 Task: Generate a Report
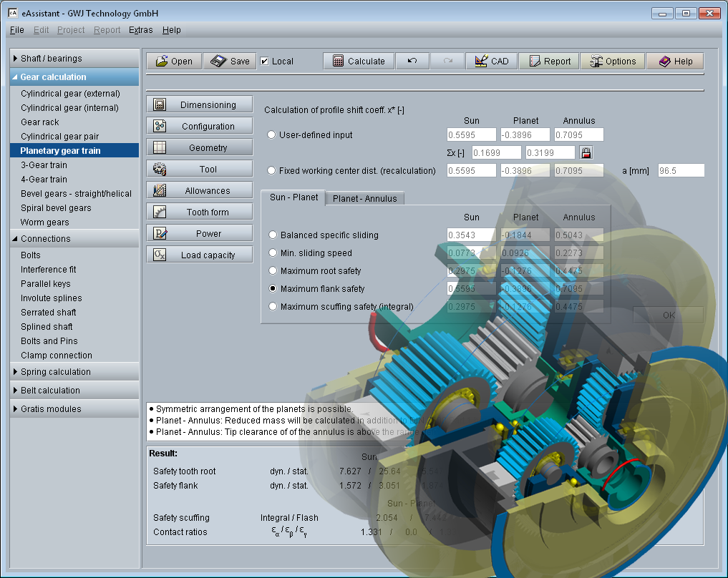(549, 61)
